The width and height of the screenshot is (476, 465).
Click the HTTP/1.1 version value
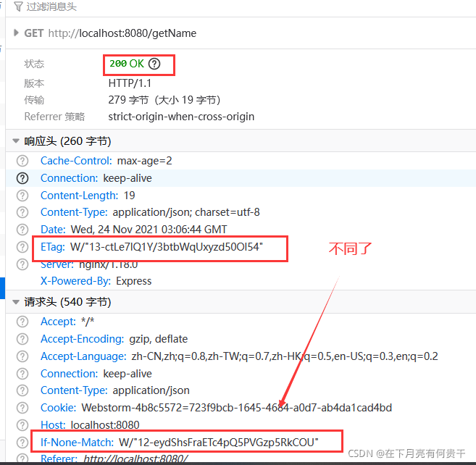coord(130,83)
